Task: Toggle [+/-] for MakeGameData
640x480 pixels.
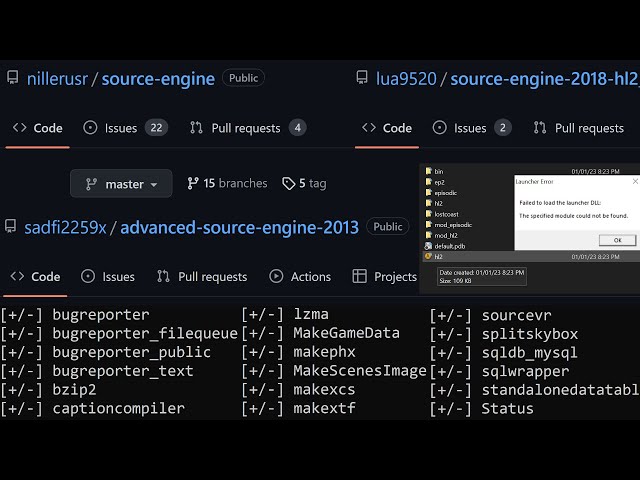Action: point(262,333)
